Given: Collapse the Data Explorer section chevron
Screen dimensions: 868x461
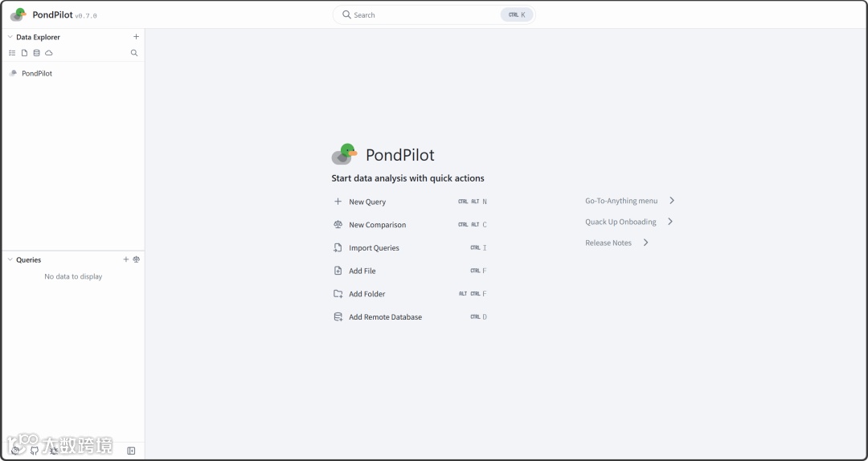Looking at the screenshot, I should click(x=10, y=37).
